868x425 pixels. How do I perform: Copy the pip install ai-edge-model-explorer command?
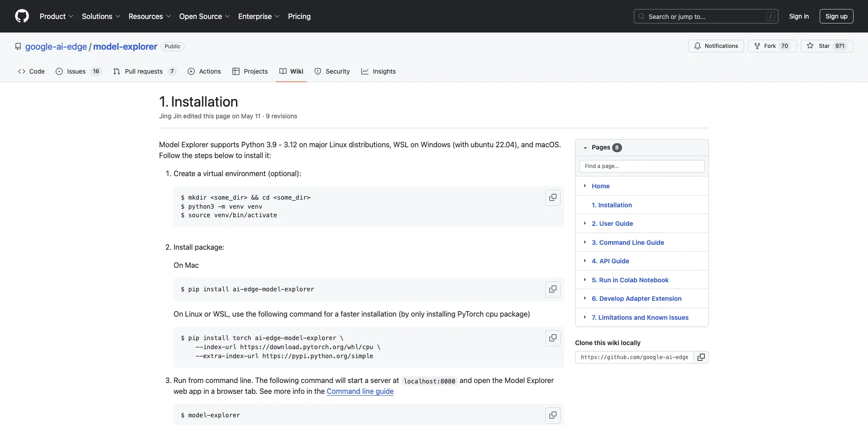click(x=552, y=290)
